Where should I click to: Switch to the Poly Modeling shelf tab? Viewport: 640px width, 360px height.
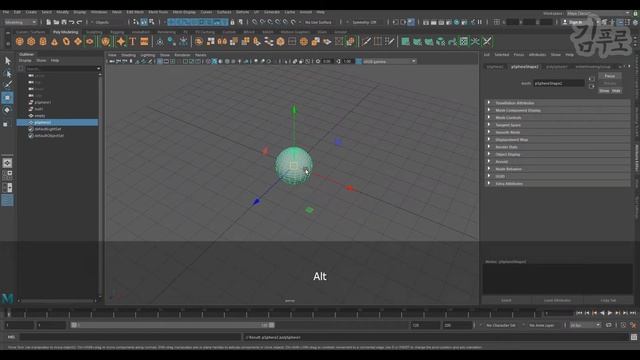pos(65,32)
